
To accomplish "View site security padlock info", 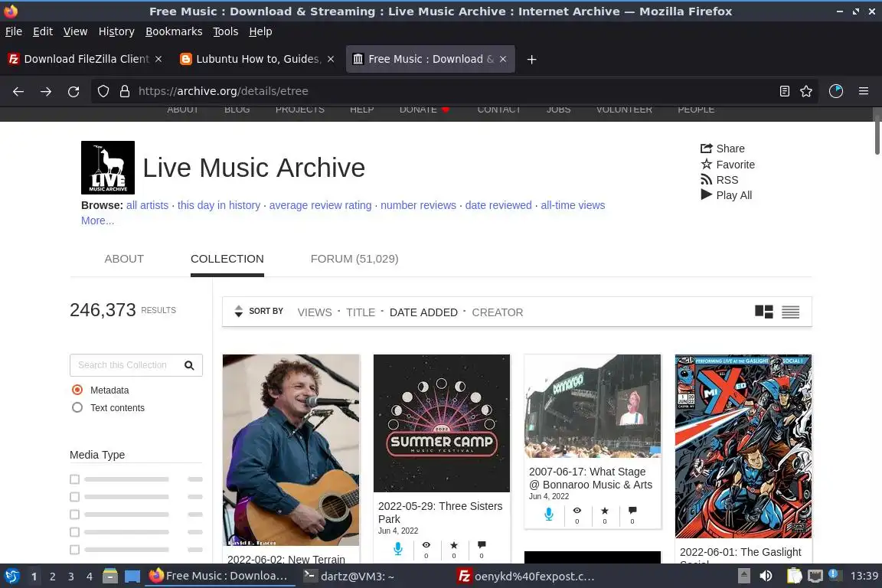I will pyautogui.click(x=125, y=91).
